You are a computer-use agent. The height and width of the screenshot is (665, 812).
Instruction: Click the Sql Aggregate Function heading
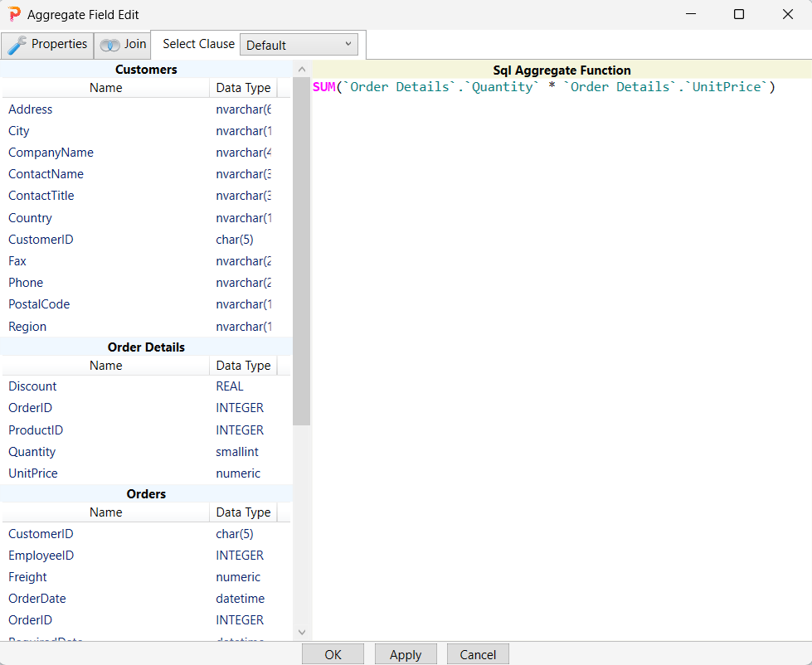tap(562, 70)
